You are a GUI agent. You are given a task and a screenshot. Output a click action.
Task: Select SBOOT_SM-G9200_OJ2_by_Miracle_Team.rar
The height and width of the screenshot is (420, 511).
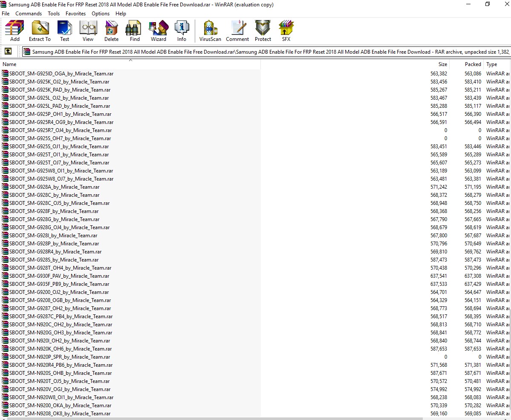(59, 292)
